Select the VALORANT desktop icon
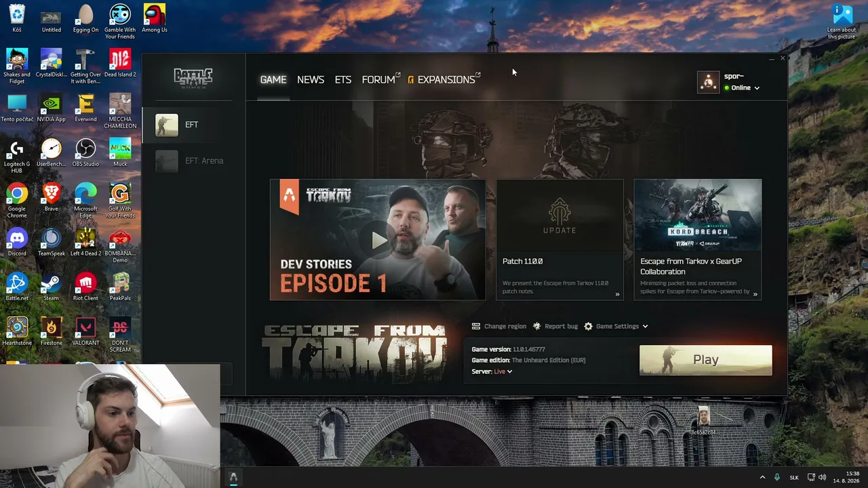 click(x=85, y=331)
